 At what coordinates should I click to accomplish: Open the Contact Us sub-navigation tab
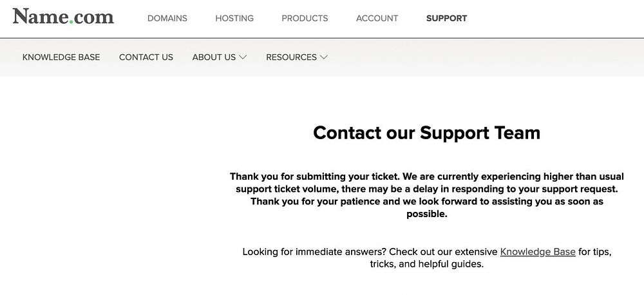tap(146, 57)
